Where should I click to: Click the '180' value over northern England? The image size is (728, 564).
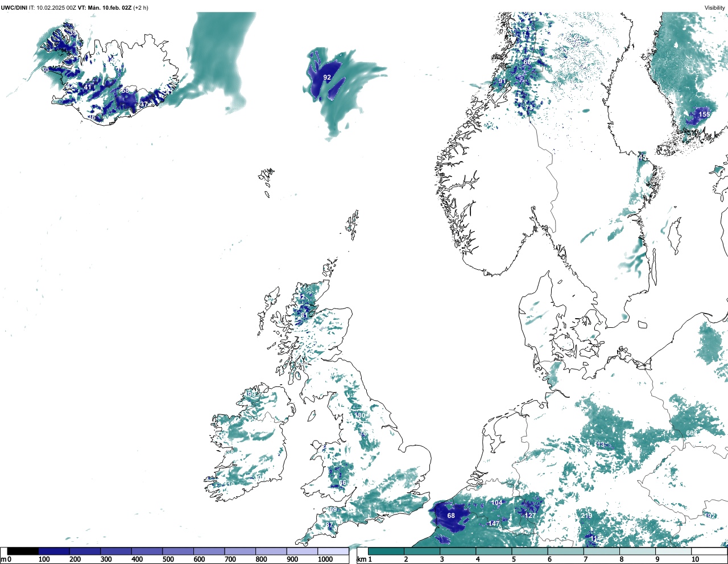[x=360, y=415]
